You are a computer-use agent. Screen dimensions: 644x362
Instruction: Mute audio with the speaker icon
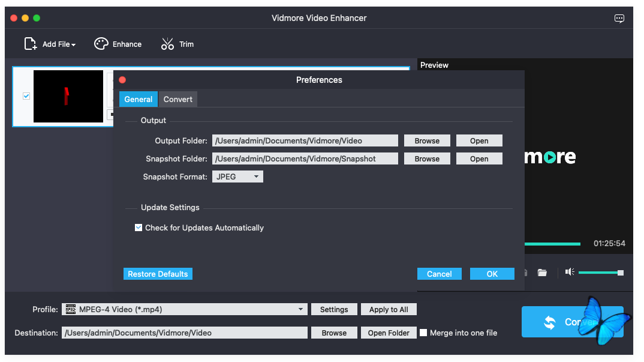click(570, 272)
